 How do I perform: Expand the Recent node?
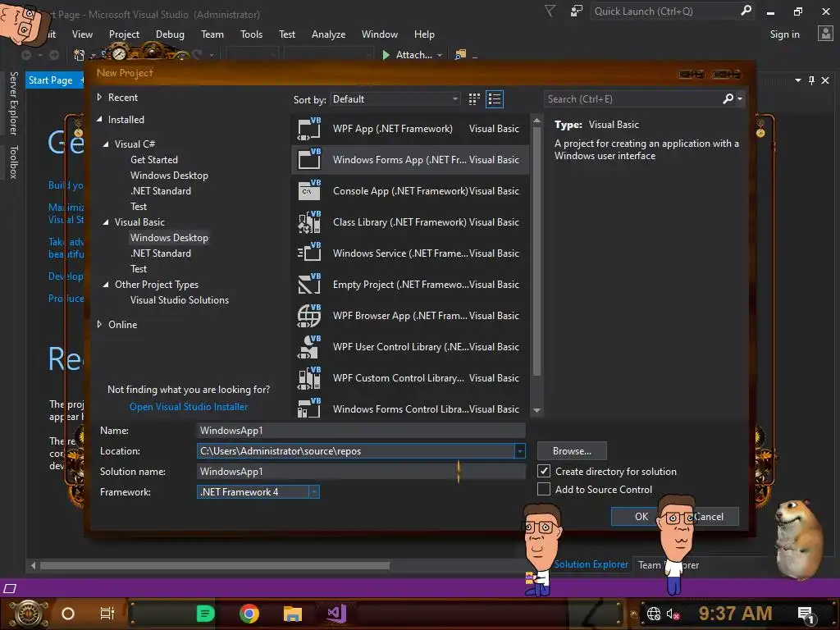click(99, 98)
